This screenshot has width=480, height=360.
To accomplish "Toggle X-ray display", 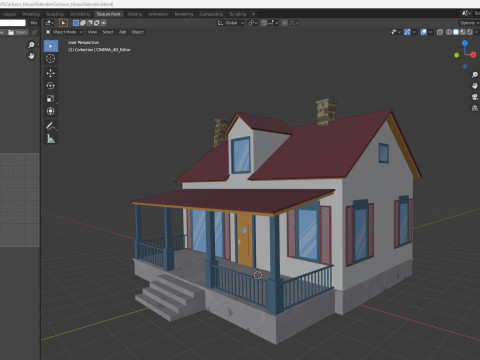I will (x=440, y=32).
